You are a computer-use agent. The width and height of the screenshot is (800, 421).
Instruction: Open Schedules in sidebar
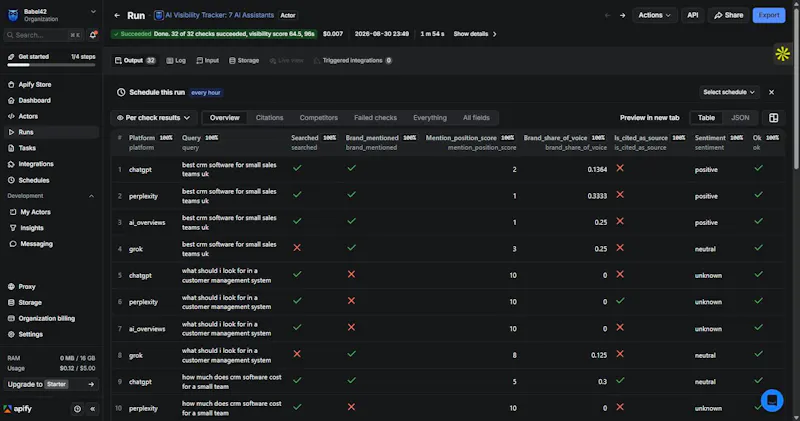[50, 180]
